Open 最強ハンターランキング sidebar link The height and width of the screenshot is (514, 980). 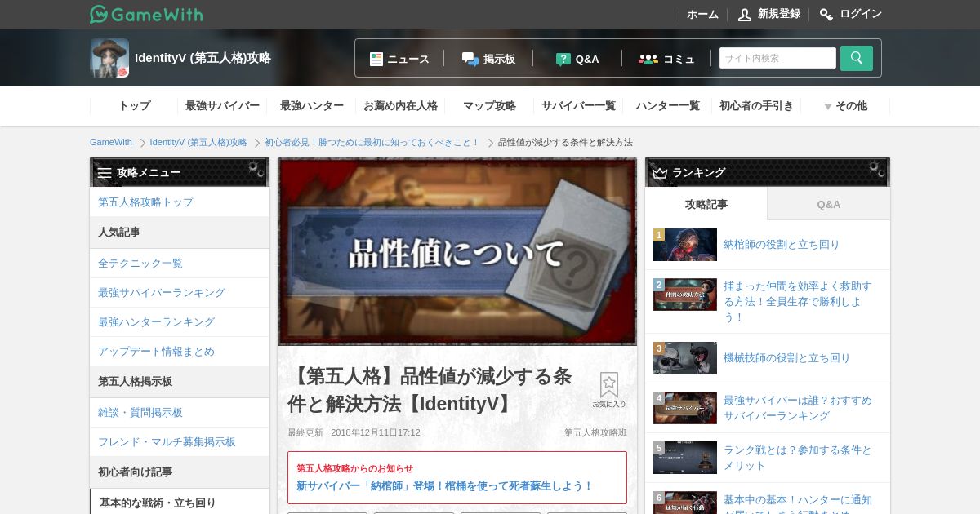pyautogui.click(x=156, y=321)
